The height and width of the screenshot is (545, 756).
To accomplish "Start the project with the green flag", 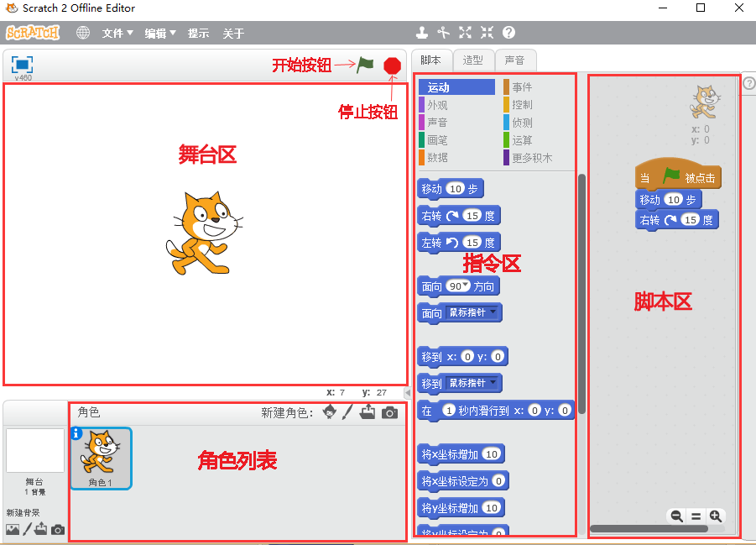I will [x=365, y=65].
